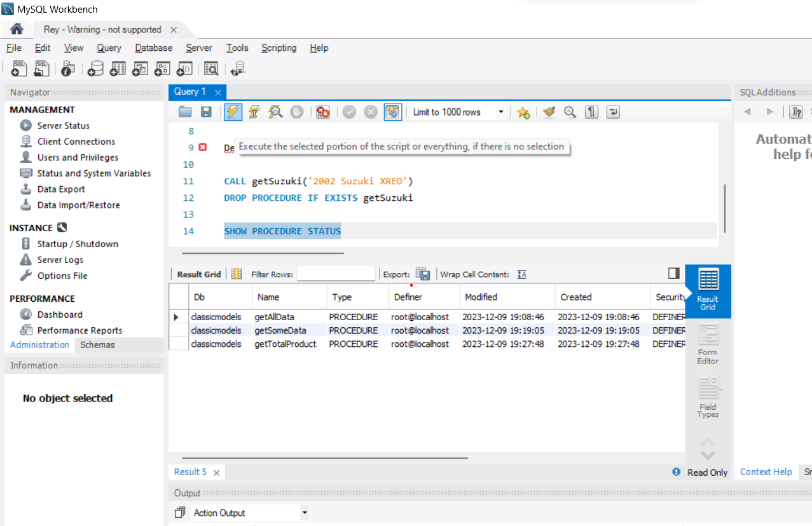Toggle the result panel split view icon

coord(673,273)
